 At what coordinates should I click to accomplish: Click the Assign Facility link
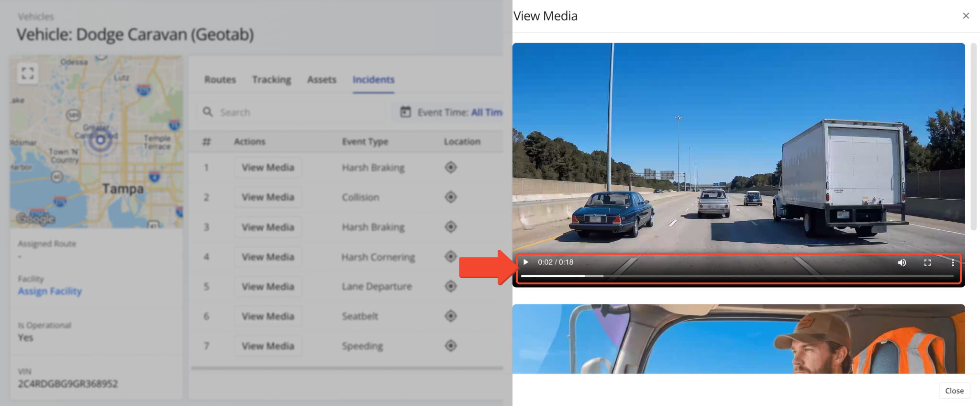(x=50, y=291)
